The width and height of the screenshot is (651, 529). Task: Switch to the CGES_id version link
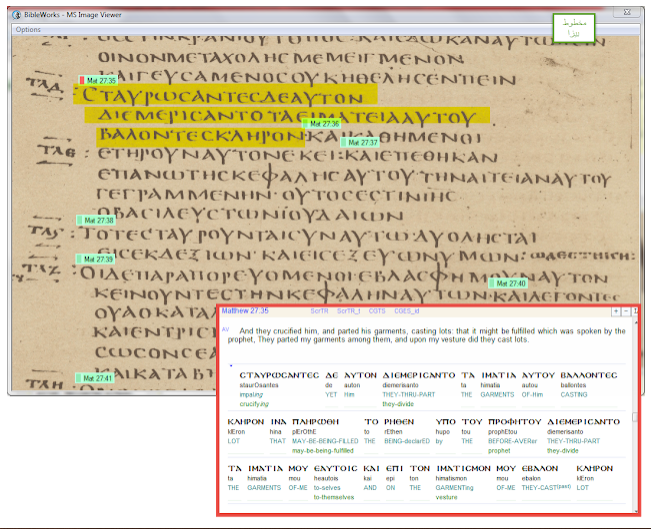407,311
